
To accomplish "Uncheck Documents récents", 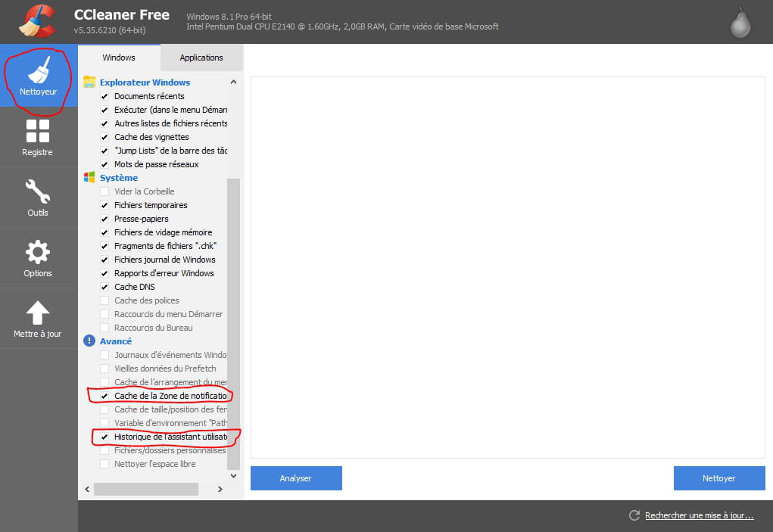I will pos(104,96).
